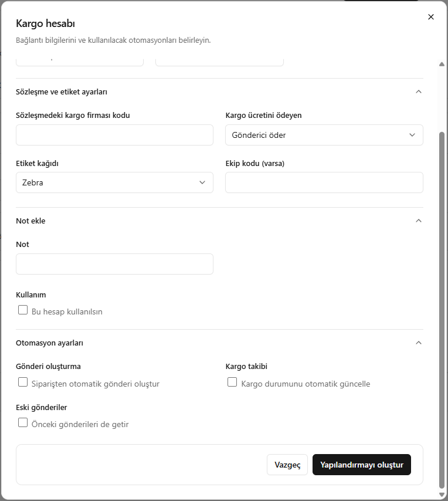This screenshot has height=501, width=448.
Task: Focus the Sözleşmedeki kargo firması kodu field
Action: pos(114,135)
